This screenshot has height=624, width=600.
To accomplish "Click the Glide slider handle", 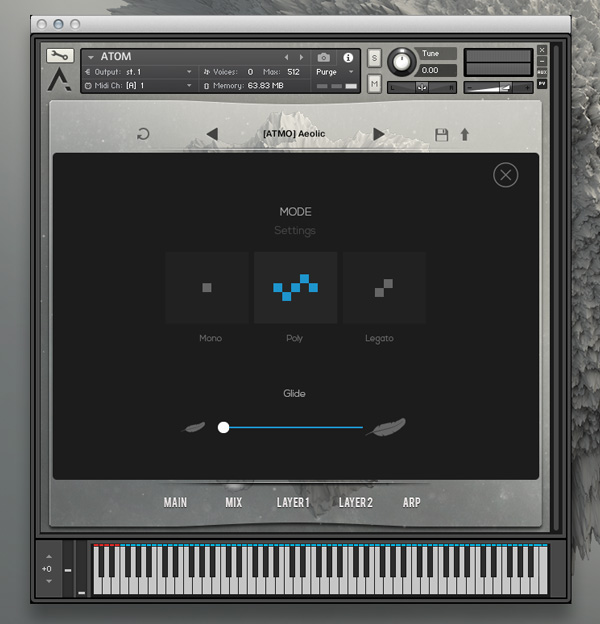I will pyautogui.click(x=224, y=427).
